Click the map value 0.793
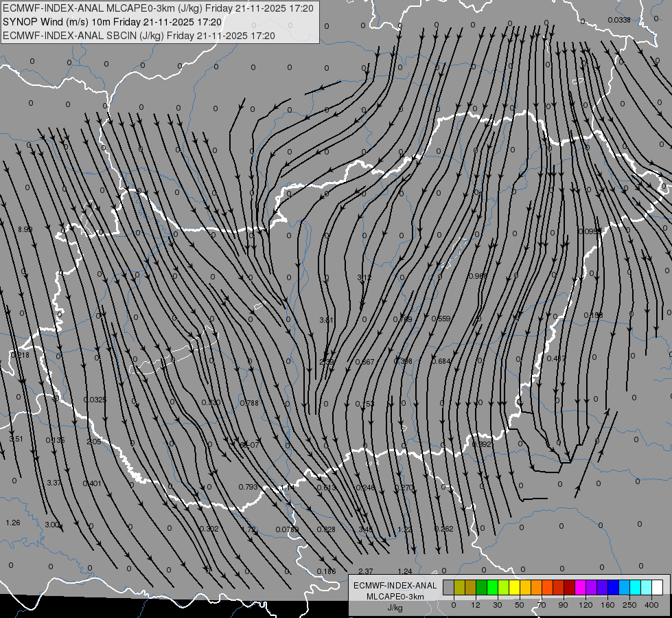Screen dimensions: 672x618 point(248,487)
